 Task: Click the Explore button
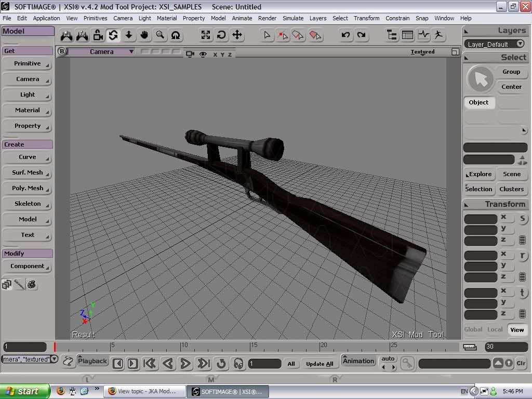tap(480, 174)
